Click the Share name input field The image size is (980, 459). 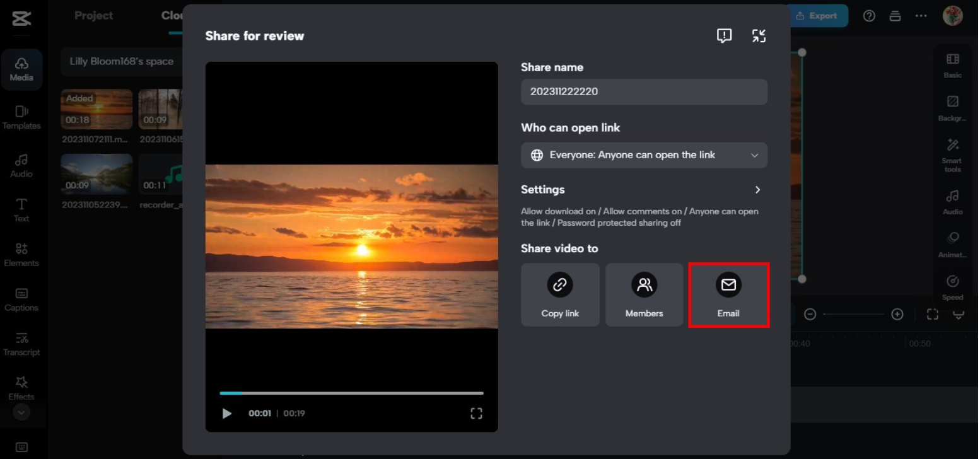[x=644, y=91]
